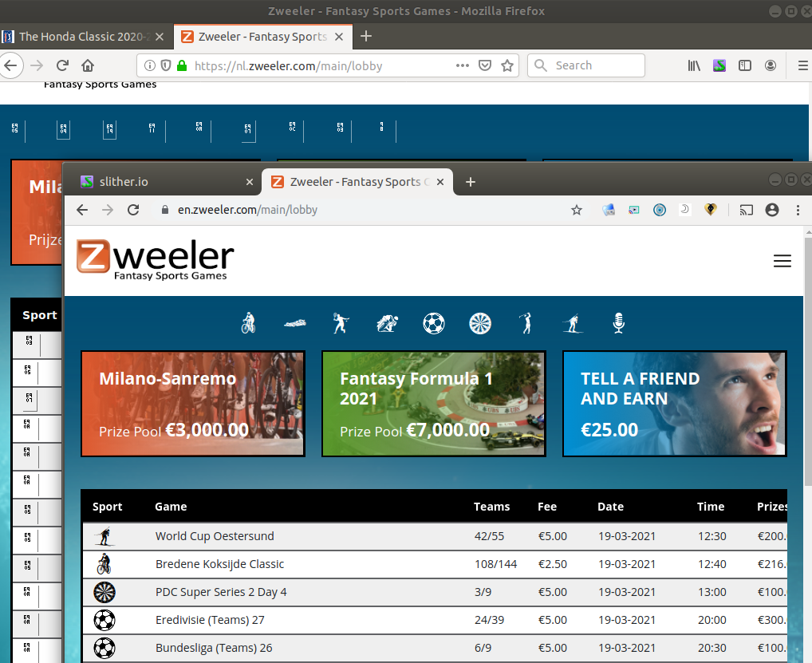This screenshot has width=812, height=663.
Task: Select the biathlon sport icon
Action: (x=573, y=323)
